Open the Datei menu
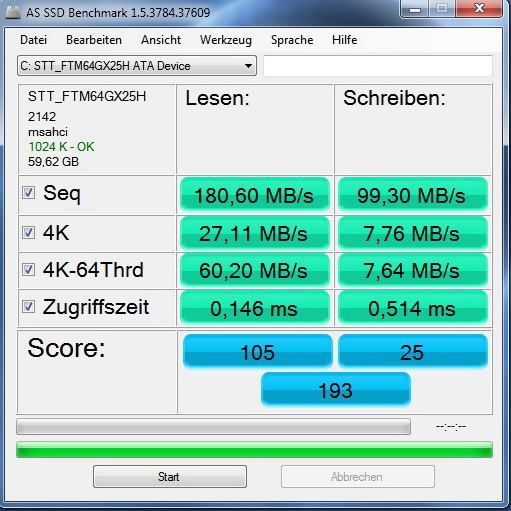The image size is (511, 511). (x=33, y=40)
